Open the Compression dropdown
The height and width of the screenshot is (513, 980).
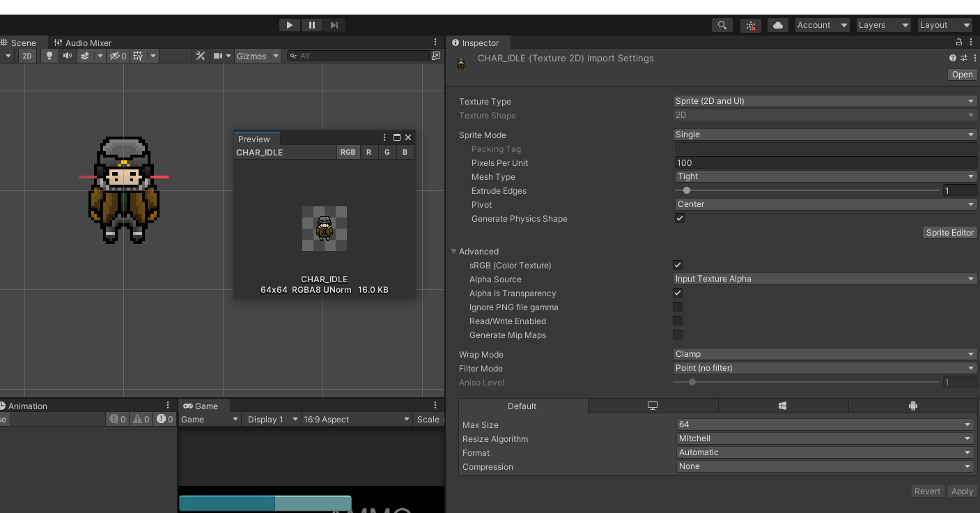click(825, 466)
